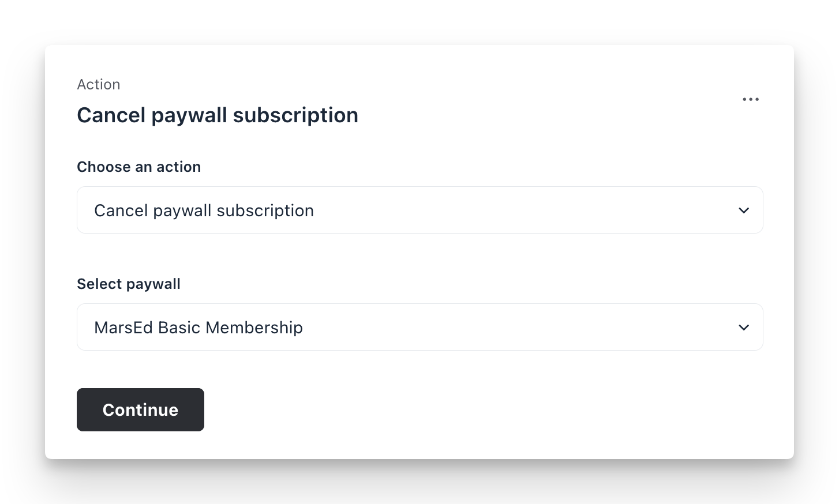Expand the MarsEd Basic Membership selector
This screenshot has height=504, width=839.
tap(420, 327)
